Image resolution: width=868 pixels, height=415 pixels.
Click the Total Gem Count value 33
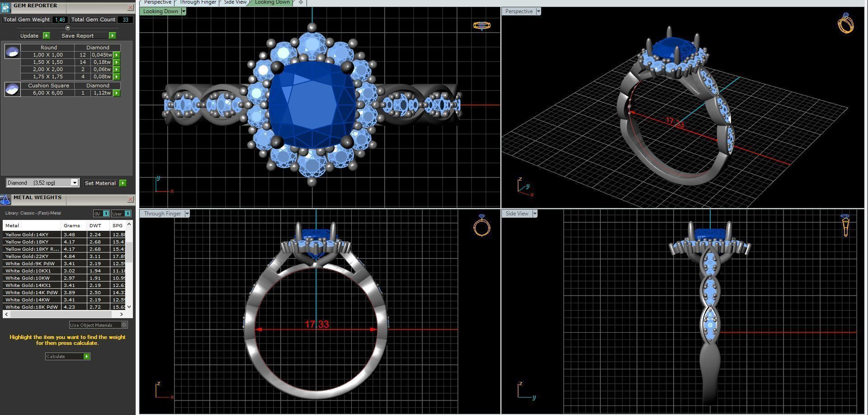[x=125, y=19]
